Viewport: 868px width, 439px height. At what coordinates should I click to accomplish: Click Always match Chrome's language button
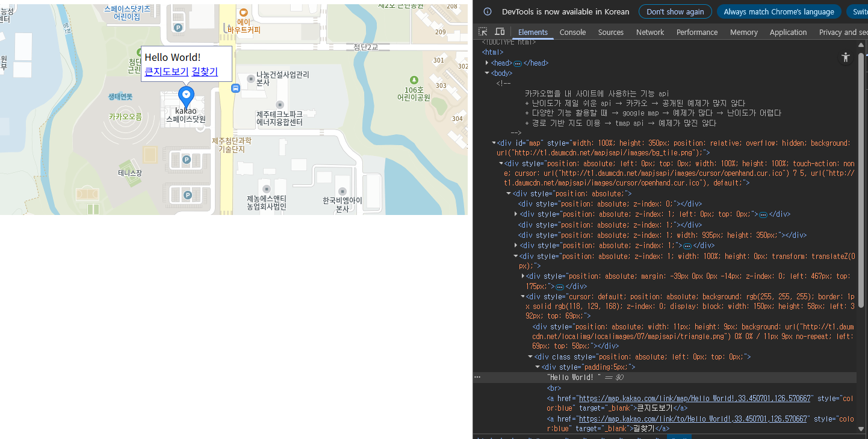pos(779,11)
